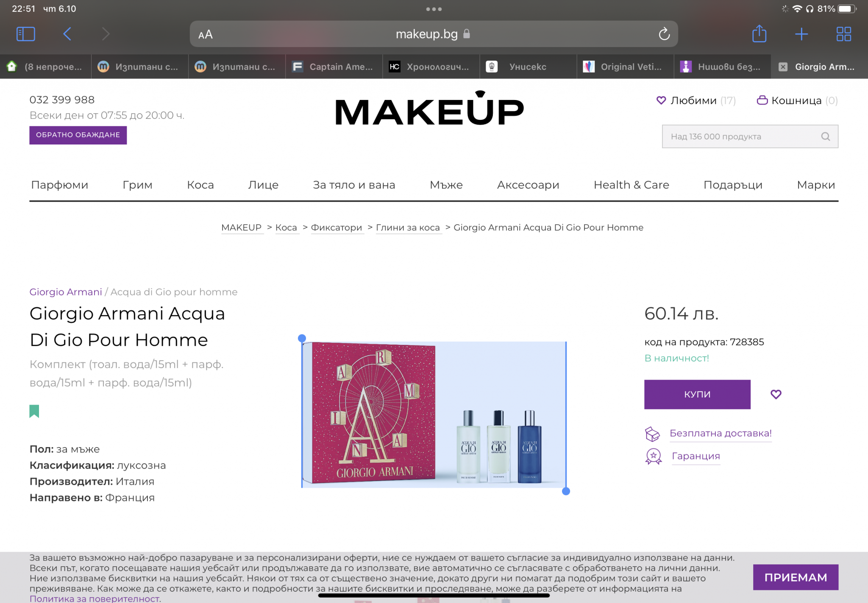Click the КУПИ buy button

coord(697,394)
